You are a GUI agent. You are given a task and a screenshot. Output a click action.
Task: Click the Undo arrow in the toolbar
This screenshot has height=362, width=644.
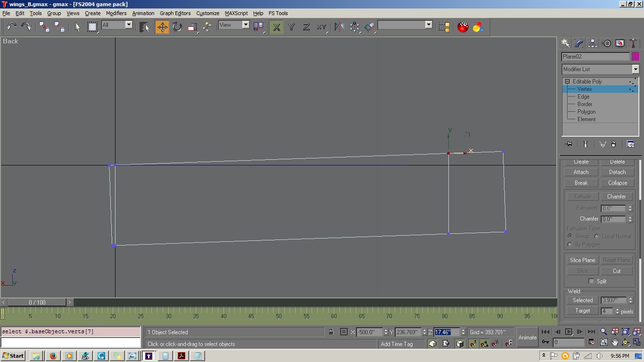click(x=11, y=27)
